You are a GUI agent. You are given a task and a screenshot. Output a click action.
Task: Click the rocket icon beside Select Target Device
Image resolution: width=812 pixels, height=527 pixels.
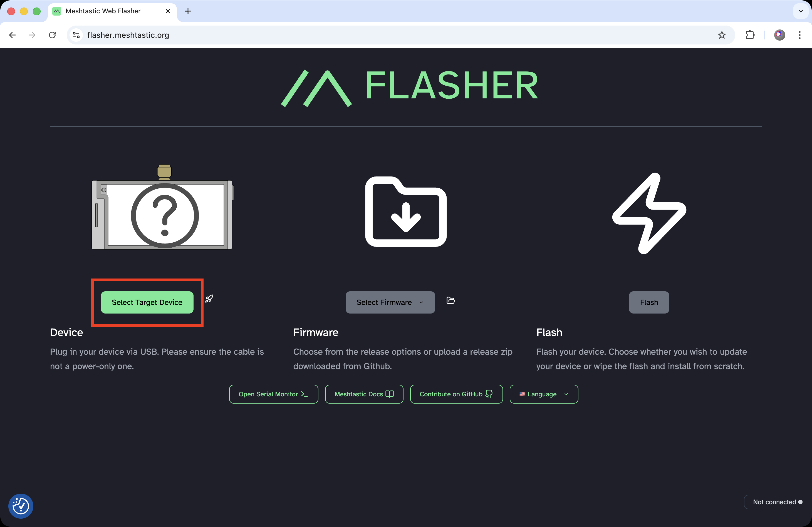pyautogui.click(x=209, y=299)
